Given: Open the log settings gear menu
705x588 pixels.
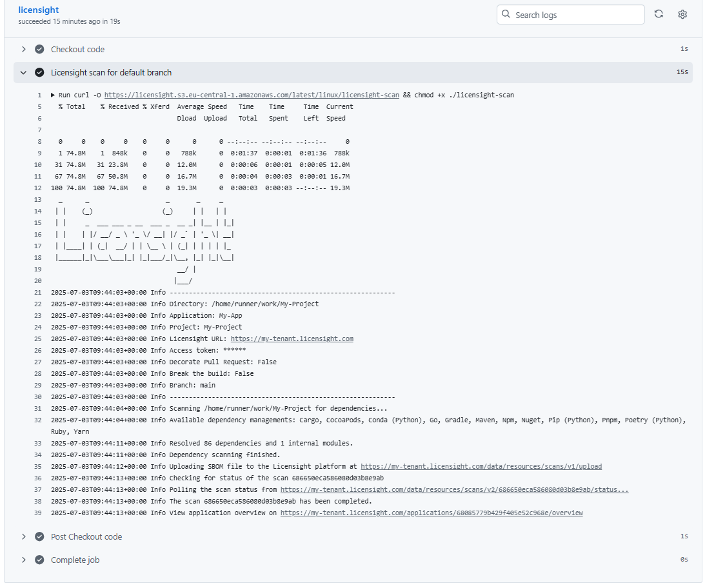Looking at the screenshot, I should point(682,14).
